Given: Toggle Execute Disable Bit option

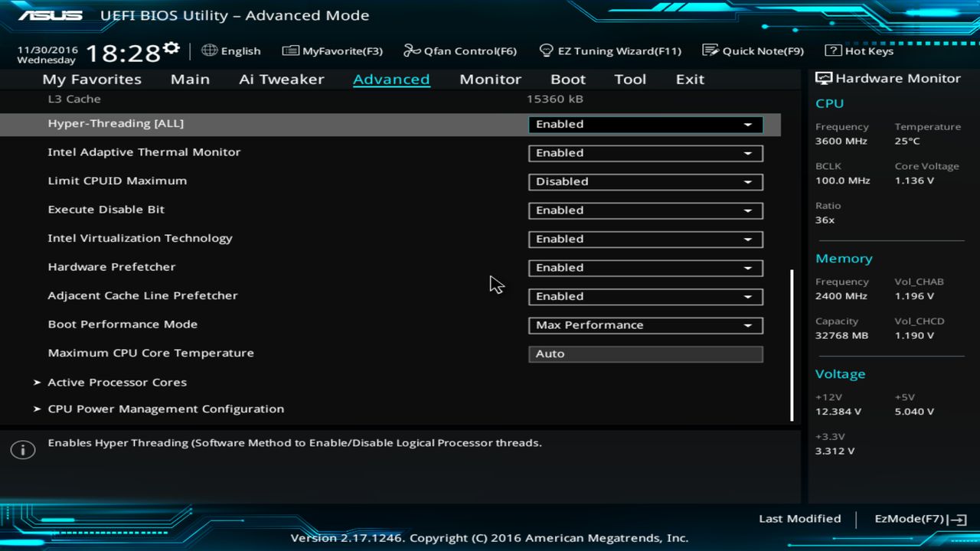Looking at the screenshot, I should point(645,210).
